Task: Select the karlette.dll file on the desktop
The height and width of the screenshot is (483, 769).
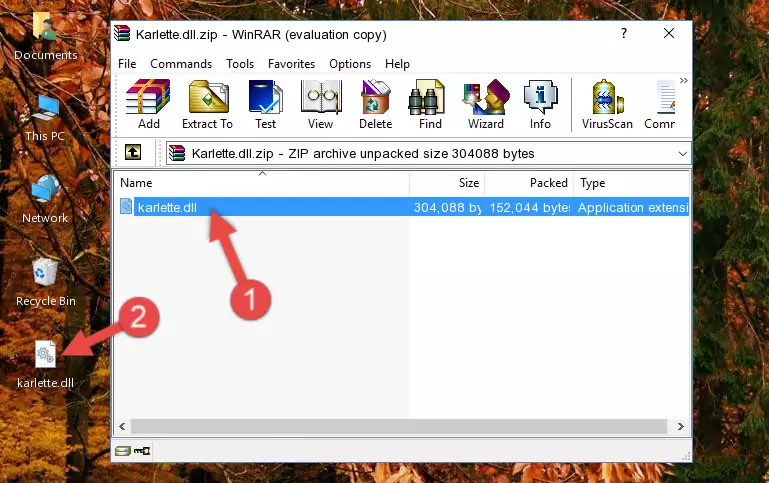Action: [45, 365]
